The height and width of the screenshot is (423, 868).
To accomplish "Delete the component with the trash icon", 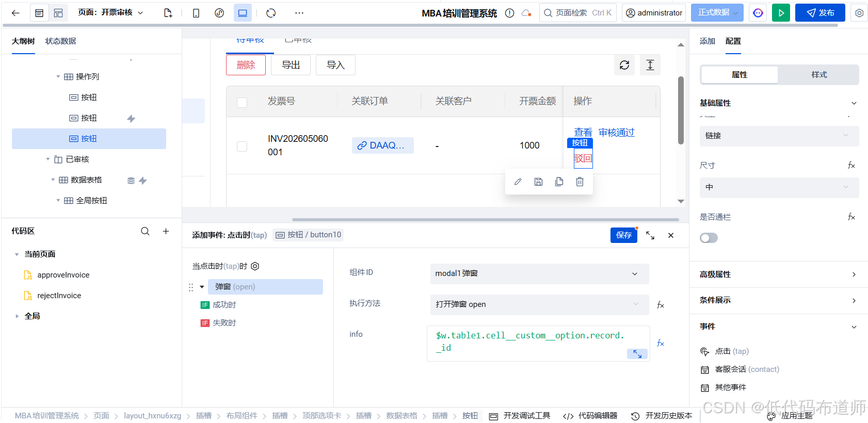I will coord(580,182).
